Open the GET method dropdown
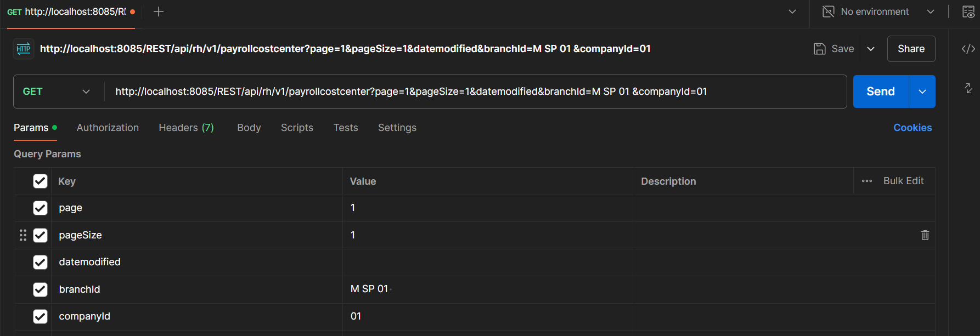980x336 pixels. pyautogui.click(x=56, y=92)
